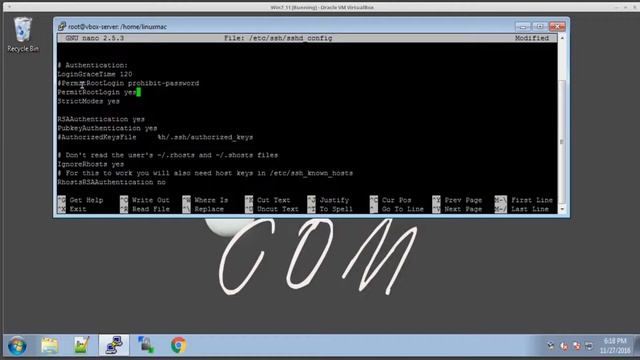Click the 'File: /etc/ssh/sshd_config' header text
Screen dimensions: 640x360
point(278,38)
